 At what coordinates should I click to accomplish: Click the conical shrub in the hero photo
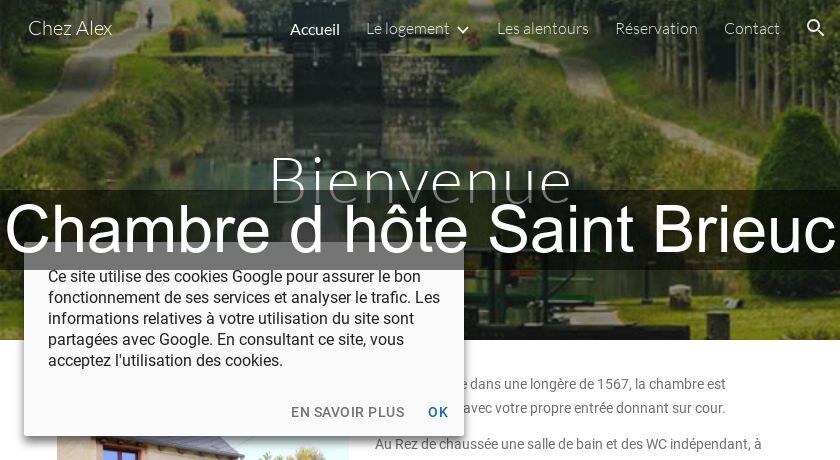pos(797,198)
